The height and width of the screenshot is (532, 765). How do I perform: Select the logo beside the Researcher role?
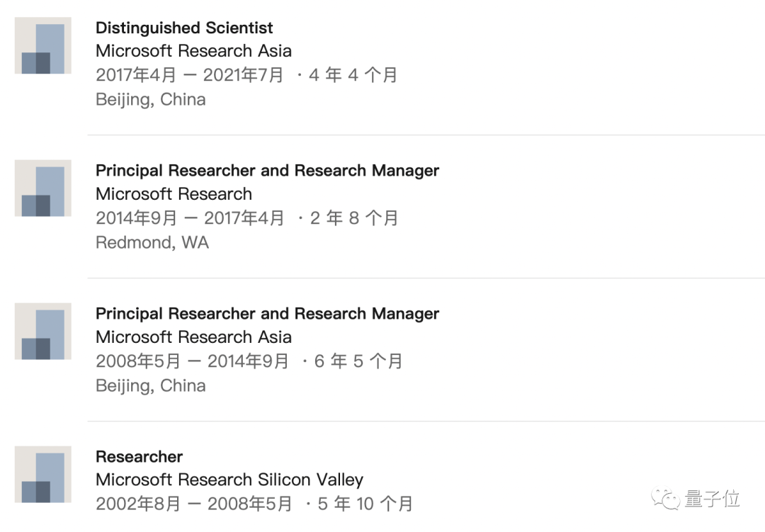coord(43,475)
